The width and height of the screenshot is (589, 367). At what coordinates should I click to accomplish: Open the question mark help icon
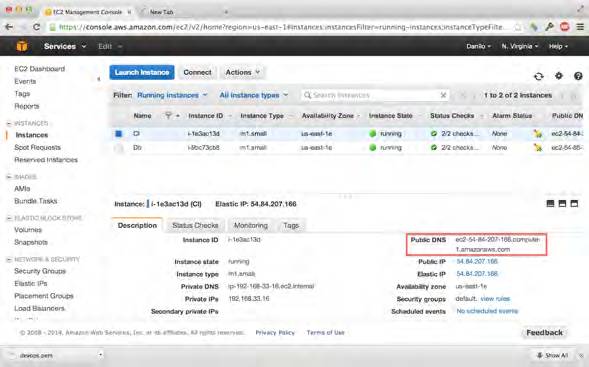(x=578, y=76)
